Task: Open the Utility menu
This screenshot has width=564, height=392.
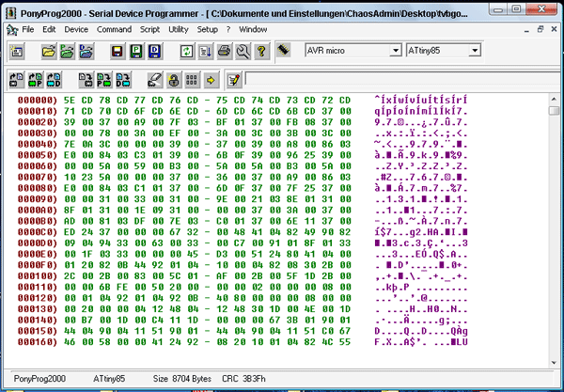Action: tap(179, 29)
